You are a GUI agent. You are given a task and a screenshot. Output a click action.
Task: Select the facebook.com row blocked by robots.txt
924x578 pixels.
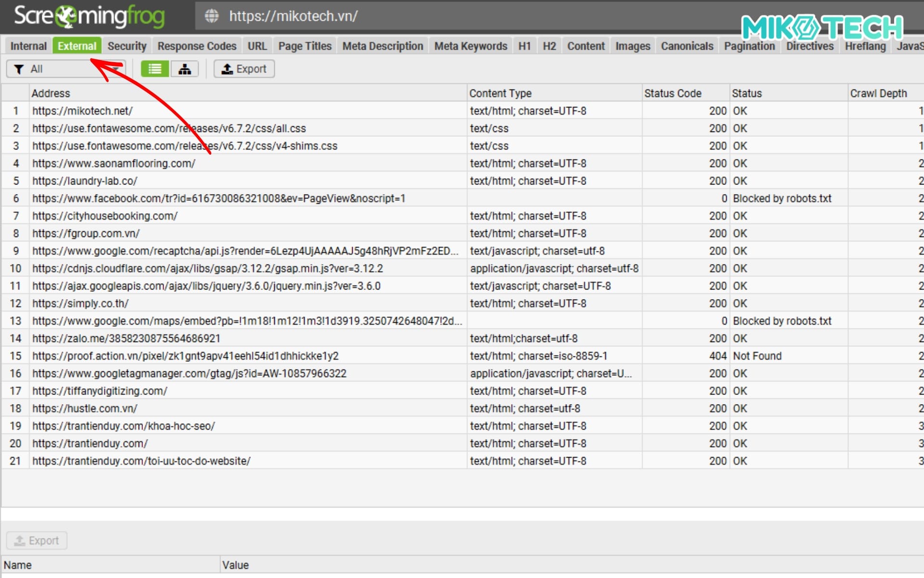pyautogui.click(x=218, y=198)
